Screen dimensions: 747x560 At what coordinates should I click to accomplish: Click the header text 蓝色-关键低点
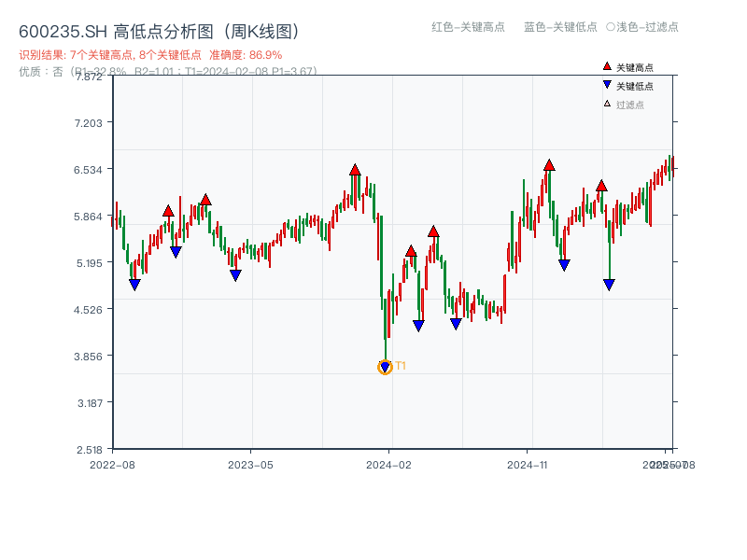pyautogui.click(x=560, y=27)
